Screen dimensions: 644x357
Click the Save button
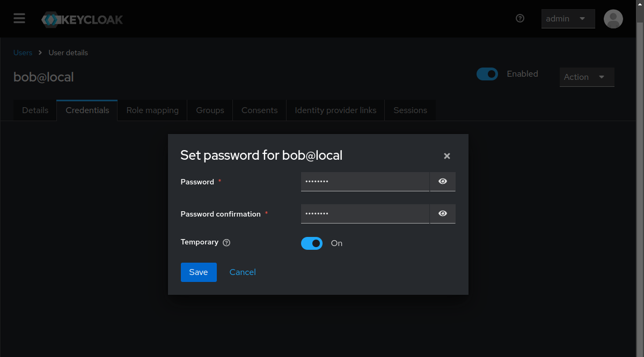pos(198,272)
